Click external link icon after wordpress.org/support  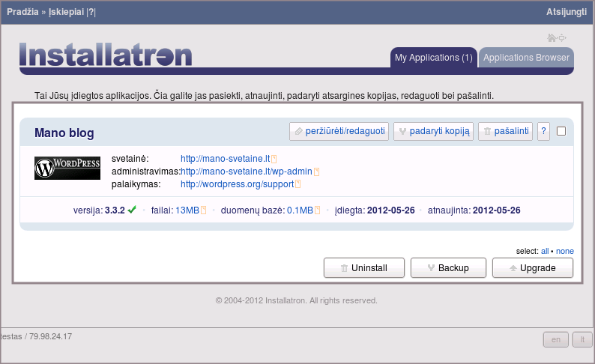tap(297, 183)
